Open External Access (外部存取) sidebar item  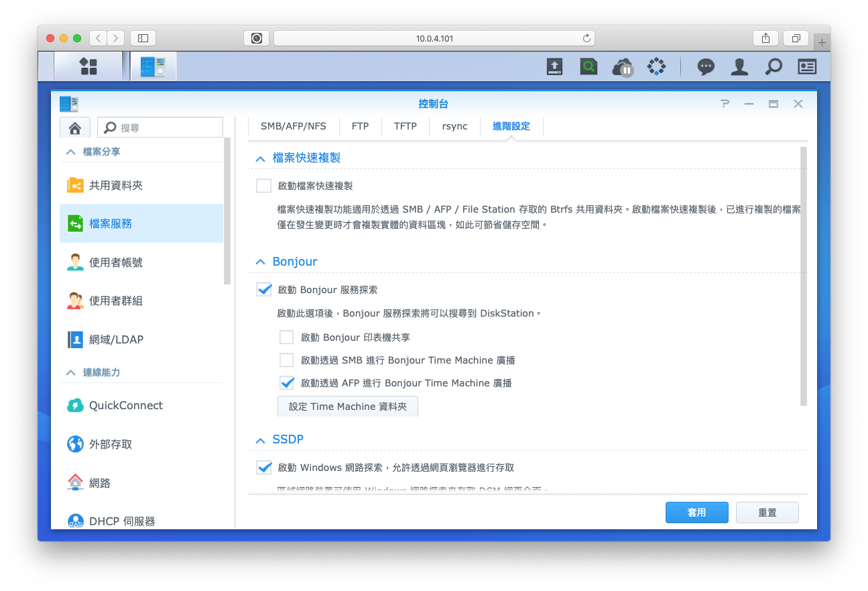pyautogui.click(x=141, y=444)
